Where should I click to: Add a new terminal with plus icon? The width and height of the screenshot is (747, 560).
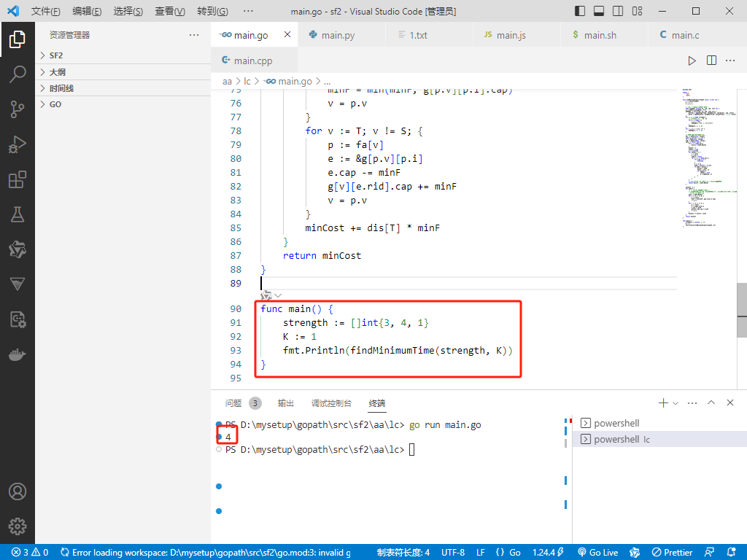click(662, 402)
